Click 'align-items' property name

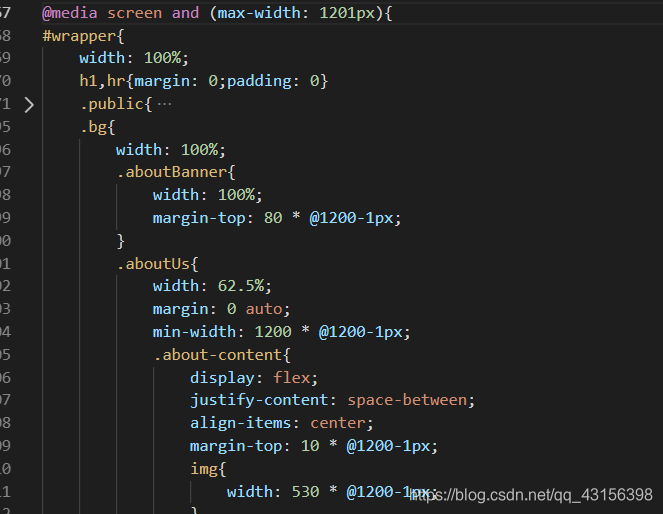click(x=240, y=423)
